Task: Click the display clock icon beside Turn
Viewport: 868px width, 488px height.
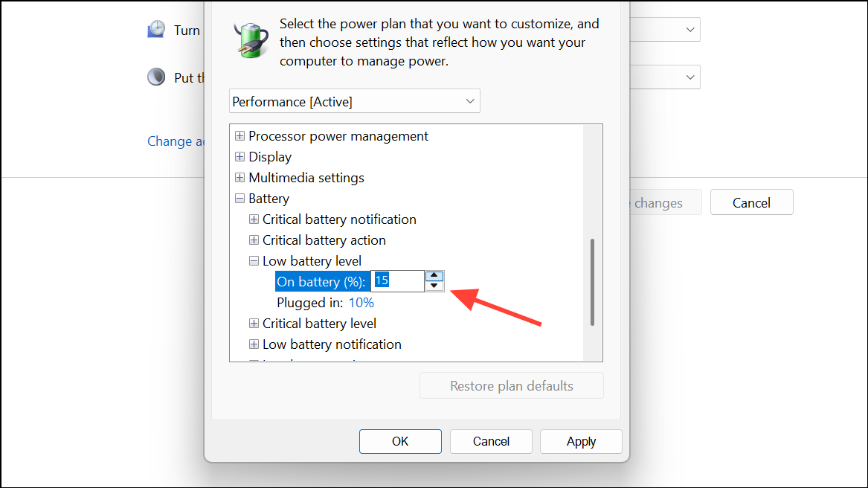Action: (156, 29)
